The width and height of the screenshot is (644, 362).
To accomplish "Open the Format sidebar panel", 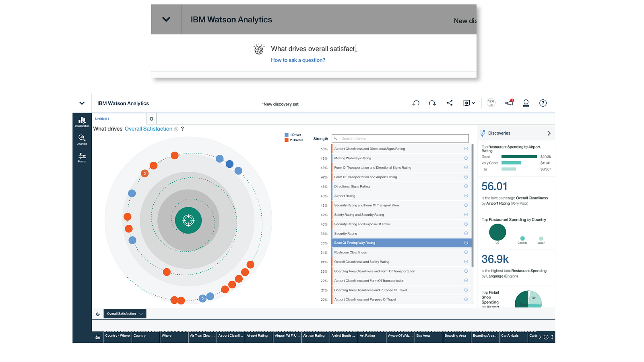I will click(82, 157).
